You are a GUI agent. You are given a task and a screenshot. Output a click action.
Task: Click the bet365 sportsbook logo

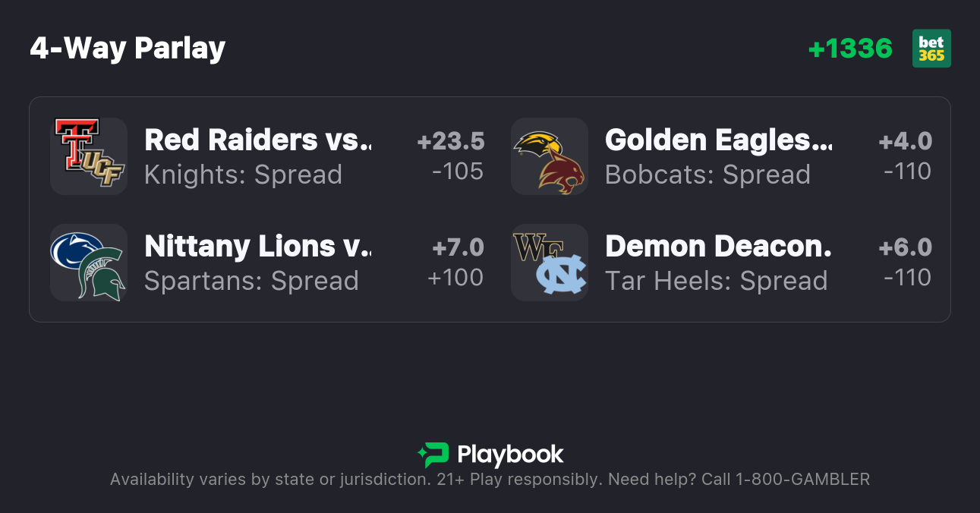click(931, 49)
